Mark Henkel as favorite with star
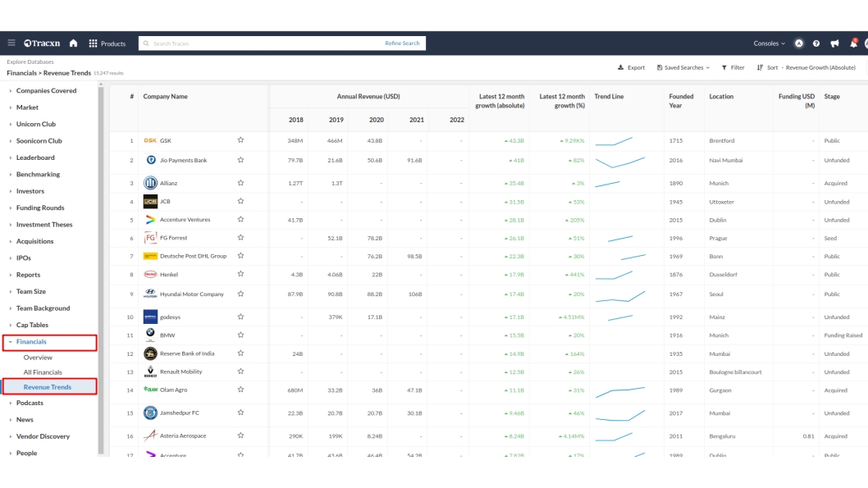This screenshot has width=868, height=488. [x=240, y=274]
